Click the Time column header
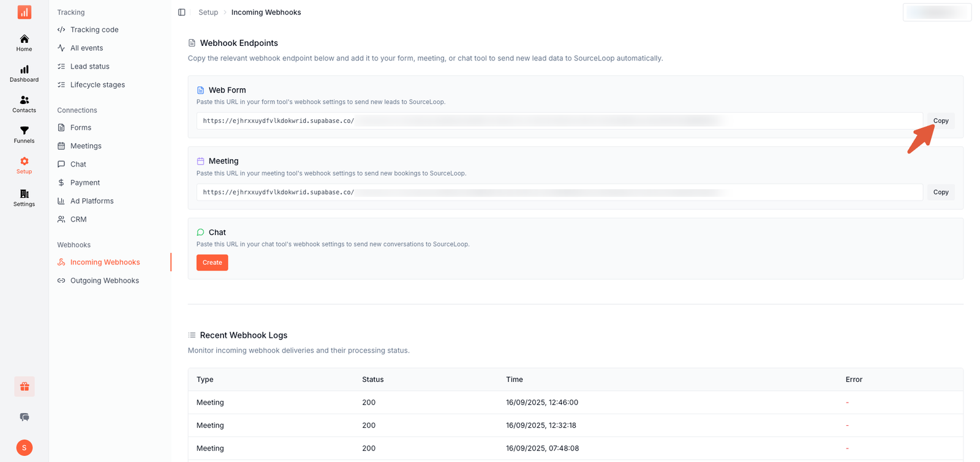Screen dimensions: 980x462 (514, 379)
